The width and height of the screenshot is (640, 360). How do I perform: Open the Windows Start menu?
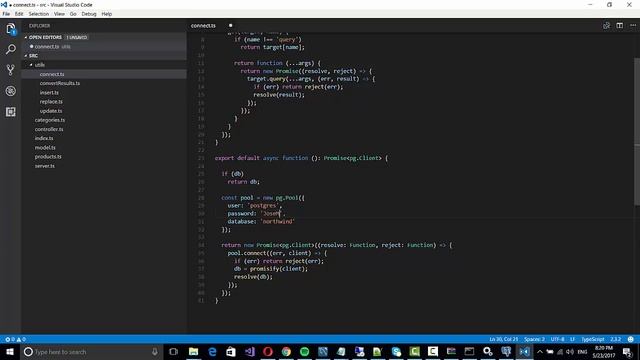coord(10,351)
